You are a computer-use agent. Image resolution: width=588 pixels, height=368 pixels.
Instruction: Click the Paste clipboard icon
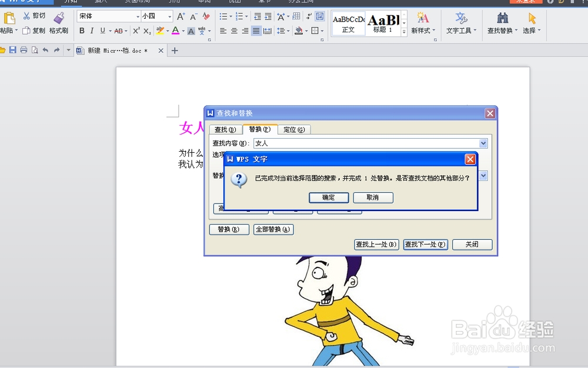(9, 18)
